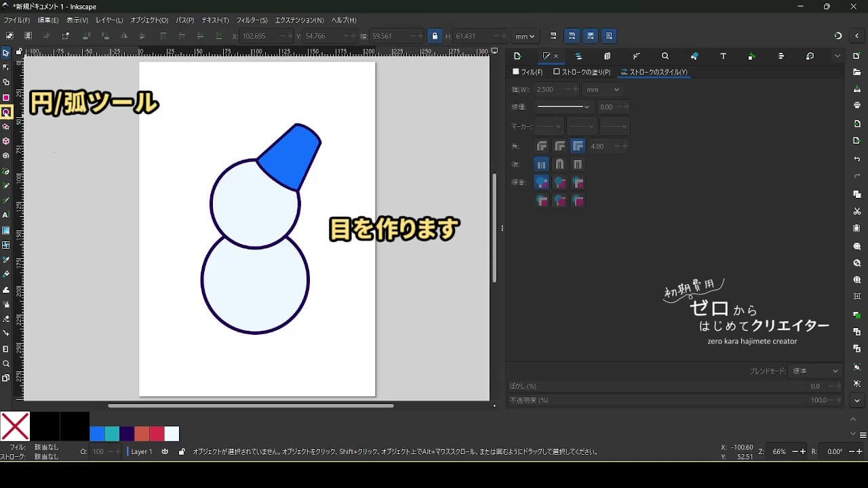Image resolution: width=868 pixels, height=488 pixels.
Task: Switch to the フィル(F) tab
Action: pyautogui.click(x=528, y=72)
